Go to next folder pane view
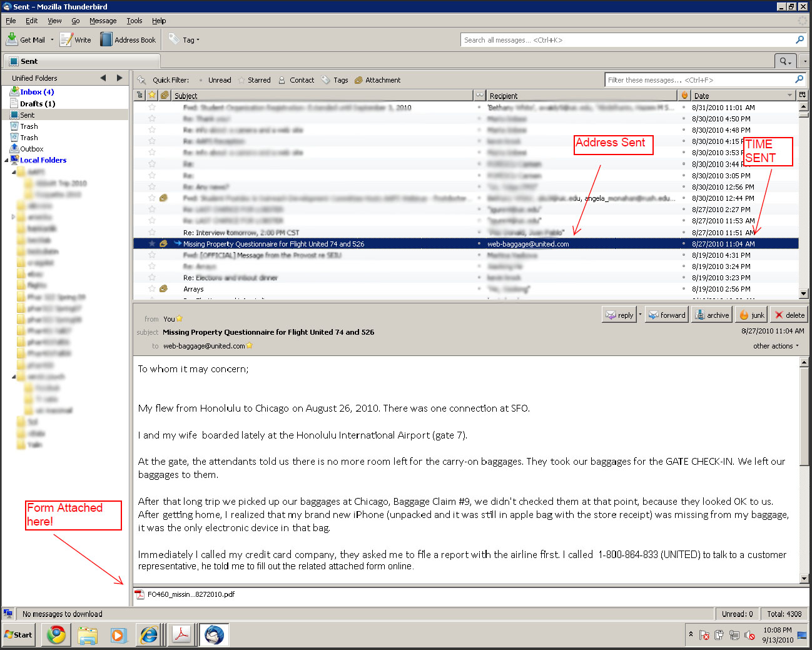This screenshot has height=650, width=812. tap(119, 78)
